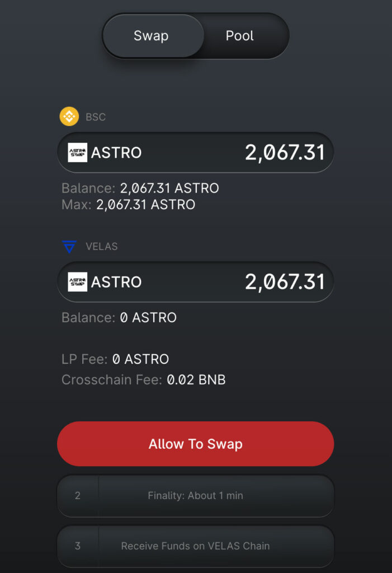392x573 pixels.
Task: Click the AstroSwap logo in the BSC field
Action: click(78, 152)
